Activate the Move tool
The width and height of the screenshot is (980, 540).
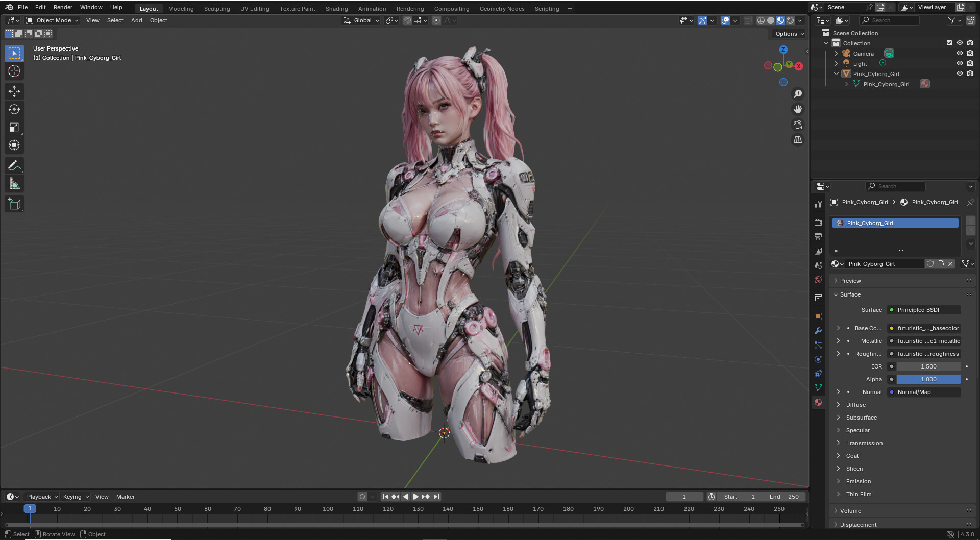point(14,91)
